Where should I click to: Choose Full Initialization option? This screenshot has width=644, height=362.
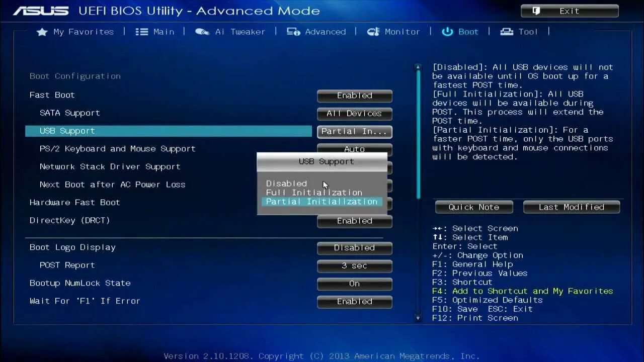click(314, 193)
